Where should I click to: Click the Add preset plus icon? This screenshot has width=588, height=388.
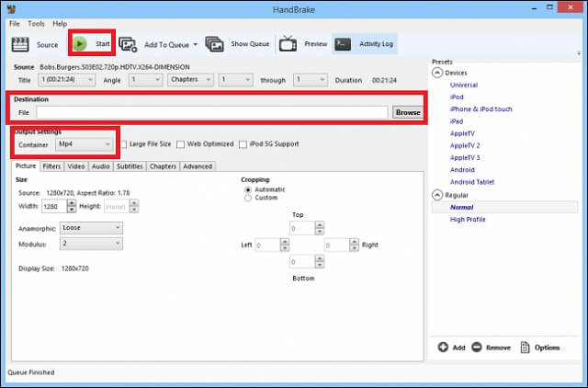tap(443, 348)
